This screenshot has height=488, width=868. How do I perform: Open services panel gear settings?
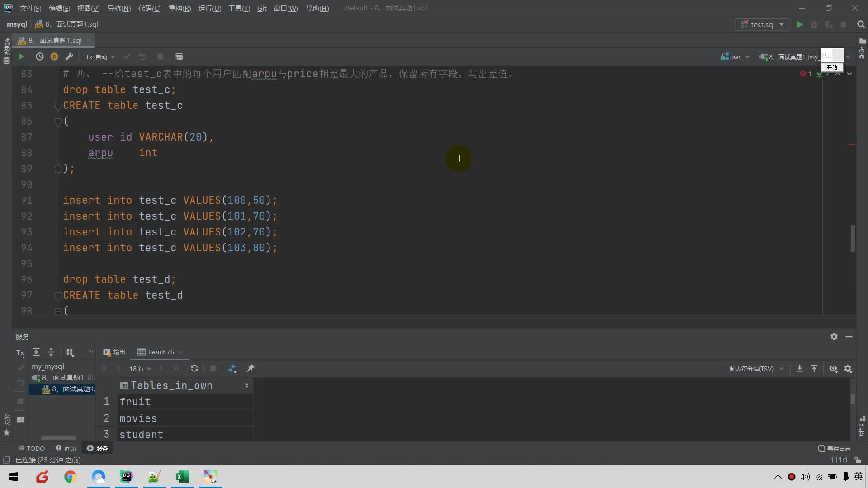click(x=834, y=337)
